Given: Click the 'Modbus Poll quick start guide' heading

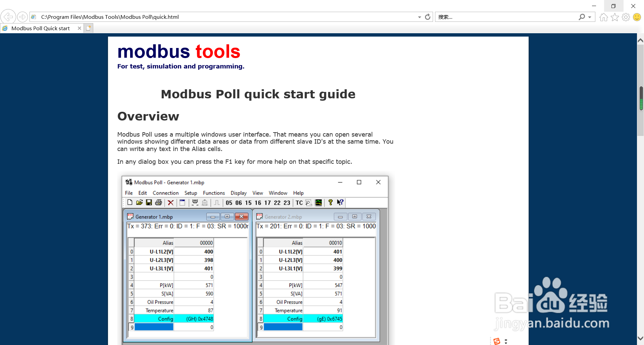Looking at the screenshot, I should (x=258, y=94).
